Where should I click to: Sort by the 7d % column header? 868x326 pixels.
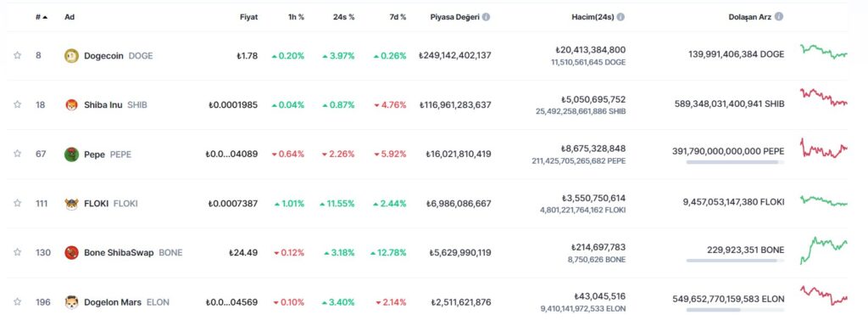398,17
